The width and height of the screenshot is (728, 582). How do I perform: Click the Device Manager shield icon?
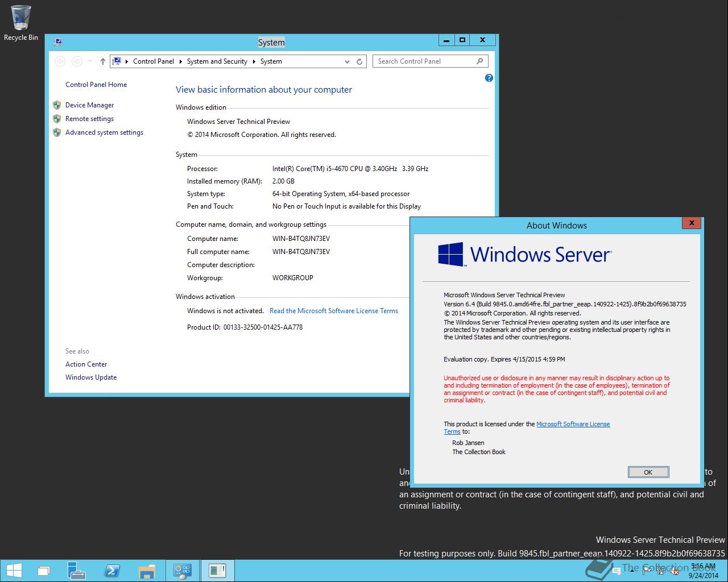(x=57, y=105)
